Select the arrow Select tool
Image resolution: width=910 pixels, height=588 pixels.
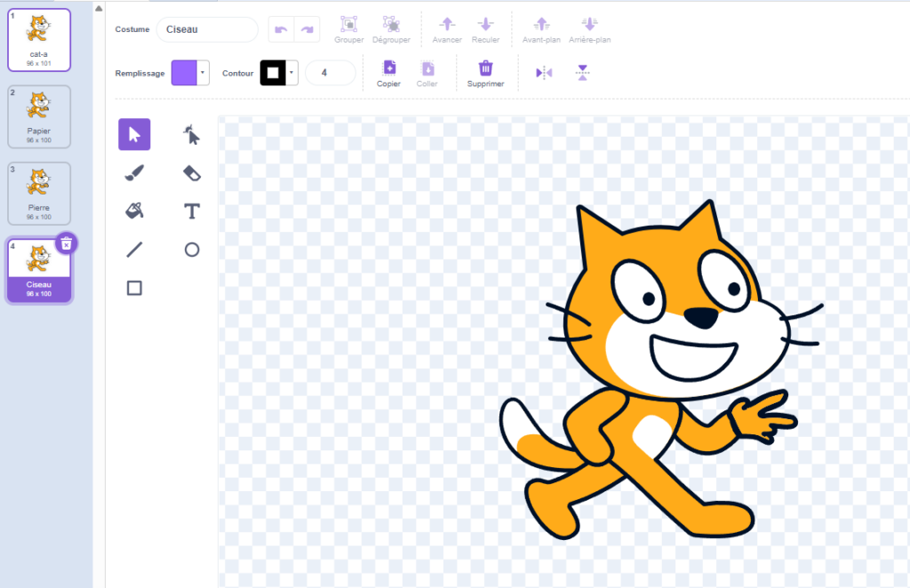click(x=134, y=134)
